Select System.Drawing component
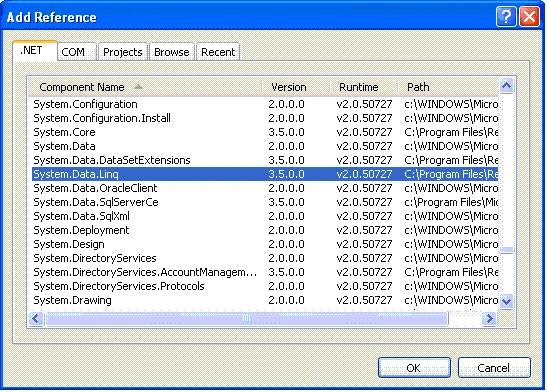The height and width of the screenshot is (392, 547). pos(265,300)
